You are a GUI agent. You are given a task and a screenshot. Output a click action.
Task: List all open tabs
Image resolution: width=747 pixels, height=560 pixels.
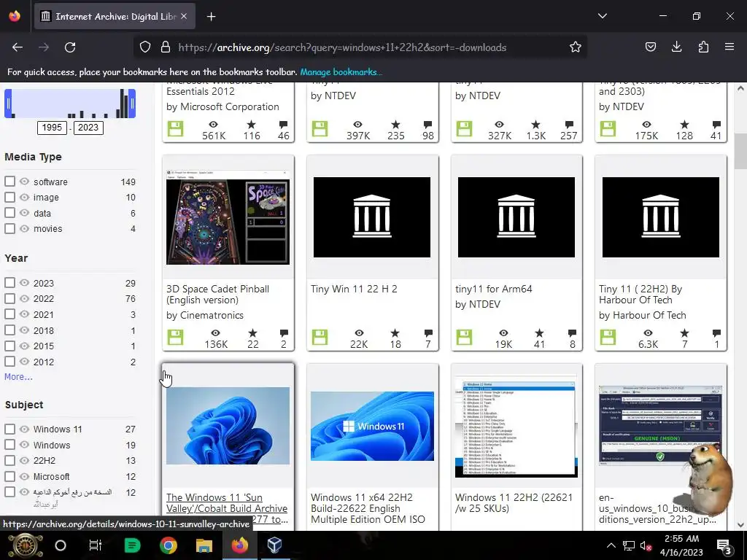tap(602, 16)
